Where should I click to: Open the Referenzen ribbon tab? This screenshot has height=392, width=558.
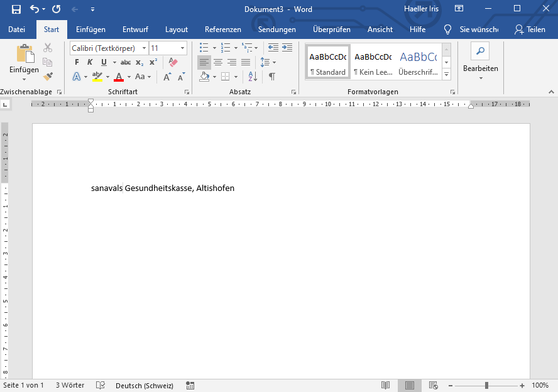pyautogui.click(x=222, y=30)
